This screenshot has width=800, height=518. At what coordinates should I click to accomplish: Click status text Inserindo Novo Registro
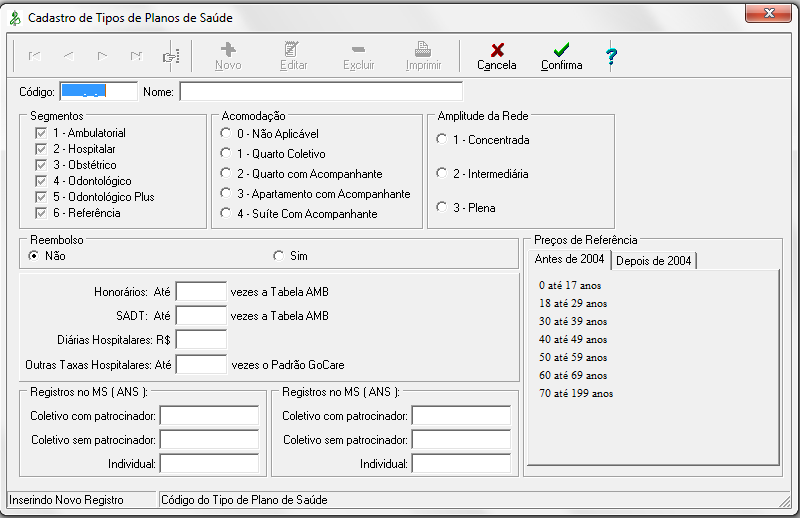pyautogui.click(x=66, y=500)
